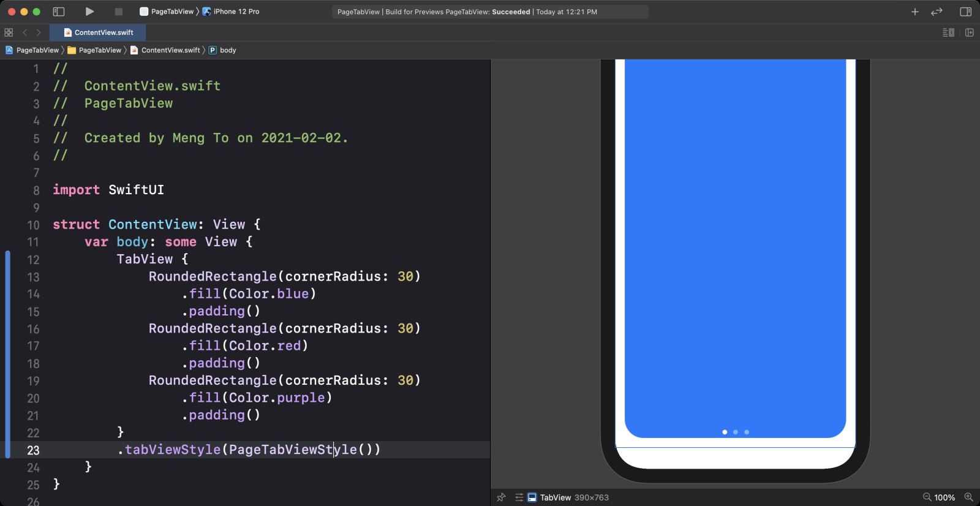Click the first page indicator dot
Image resolution: width=980 pixels, height=506 pixels.
point(725,432)
